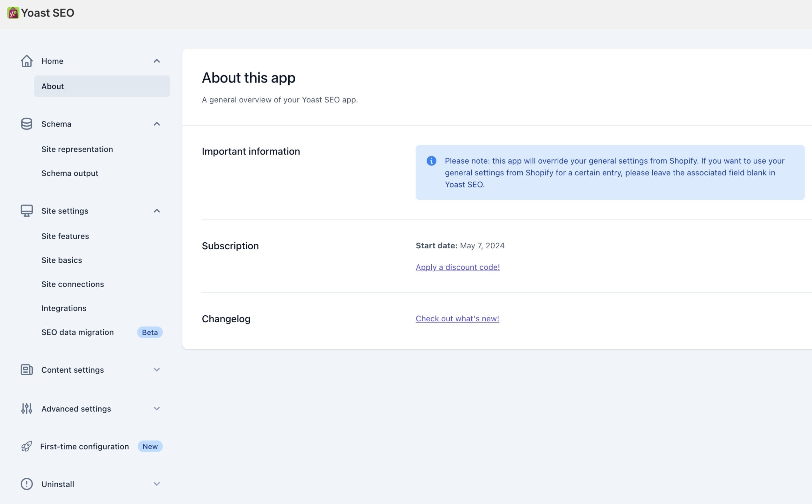Collapse the Schema section chevron

pos(157,124)
